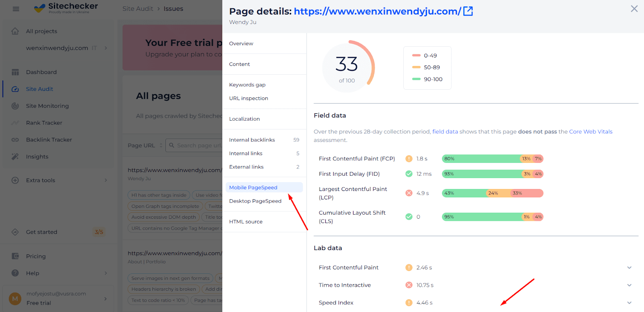Screen dimensions: 644x312
Task: Click the Extra tools plus icon
Action: pos(15,180)
